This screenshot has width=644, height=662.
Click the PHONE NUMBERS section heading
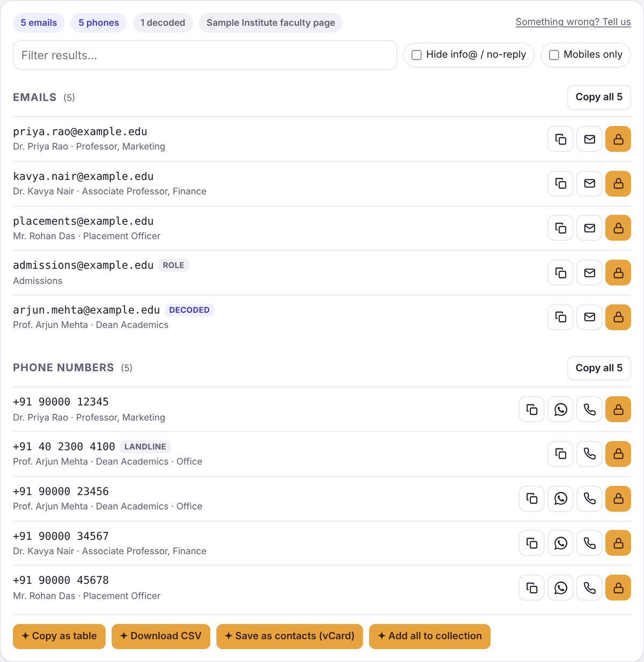point(63,367)
